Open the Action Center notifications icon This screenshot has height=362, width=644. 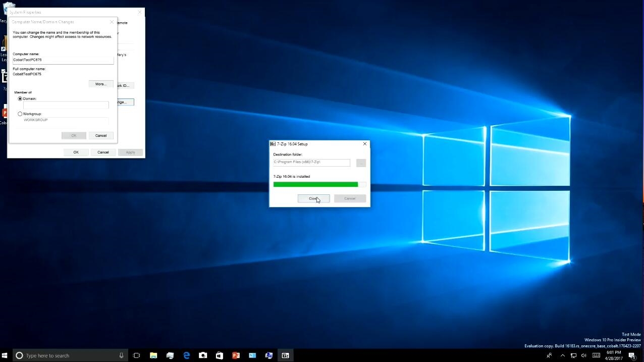632,355
